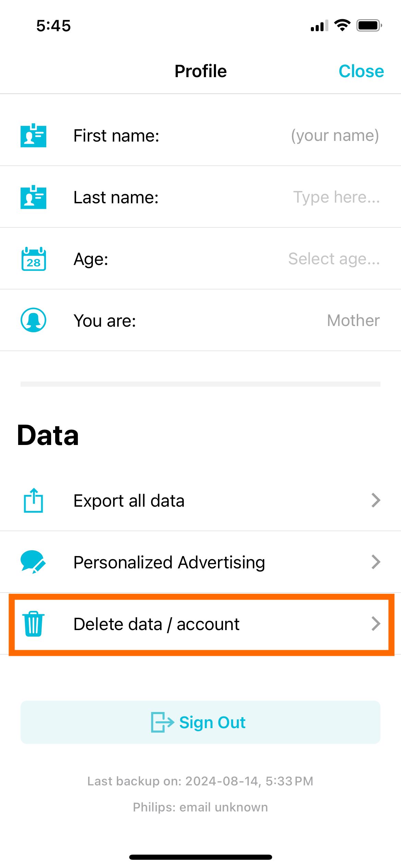Expand Delete data / account chevron
Image resolution: width=401 pixels, height=868 pixels.
point(376,624)
